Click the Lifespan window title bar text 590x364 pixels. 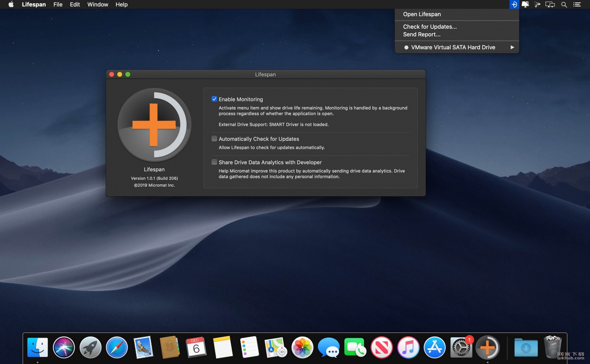pyautogui.click(x=265, y=74)
